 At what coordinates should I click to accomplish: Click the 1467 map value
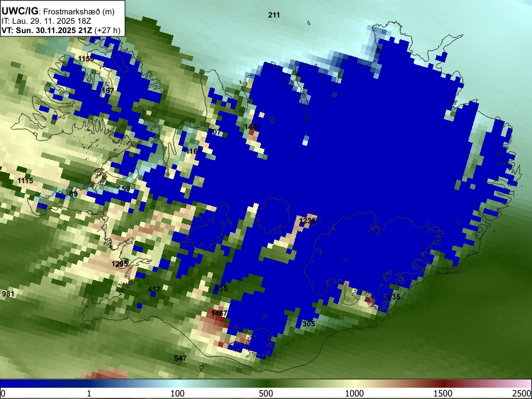click(219, 313)
